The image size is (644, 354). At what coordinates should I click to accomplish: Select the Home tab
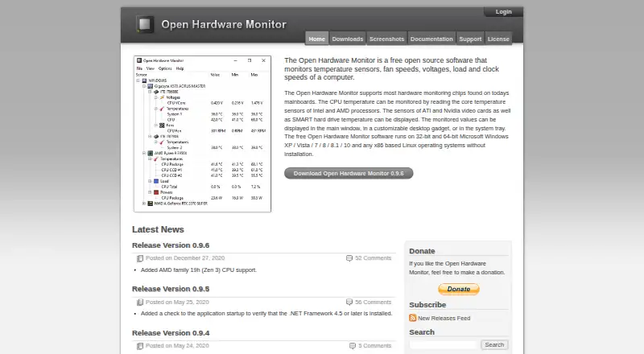pyautogui.click(x=316, y=39)
